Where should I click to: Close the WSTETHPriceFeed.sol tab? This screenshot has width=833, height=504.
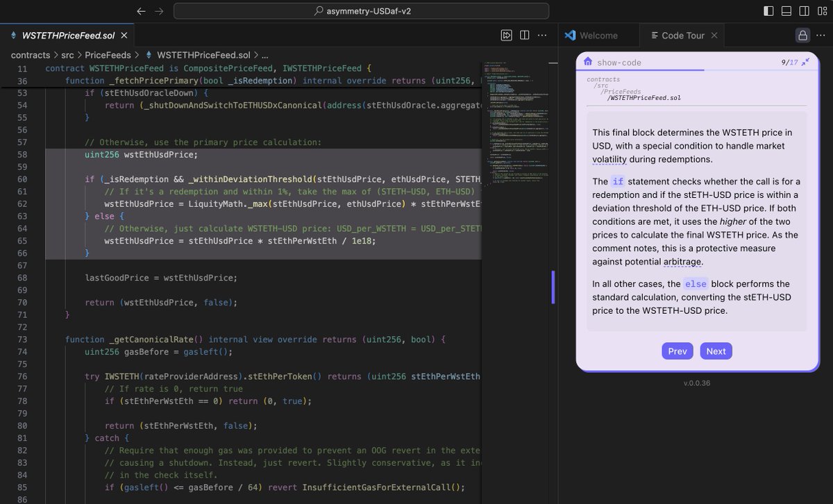(124, 35)
